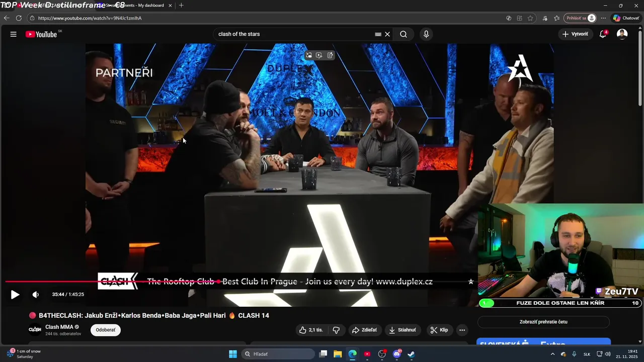Add page to favorites star icon
Screen dimensions: 644x362
click(x=530, y=18)
